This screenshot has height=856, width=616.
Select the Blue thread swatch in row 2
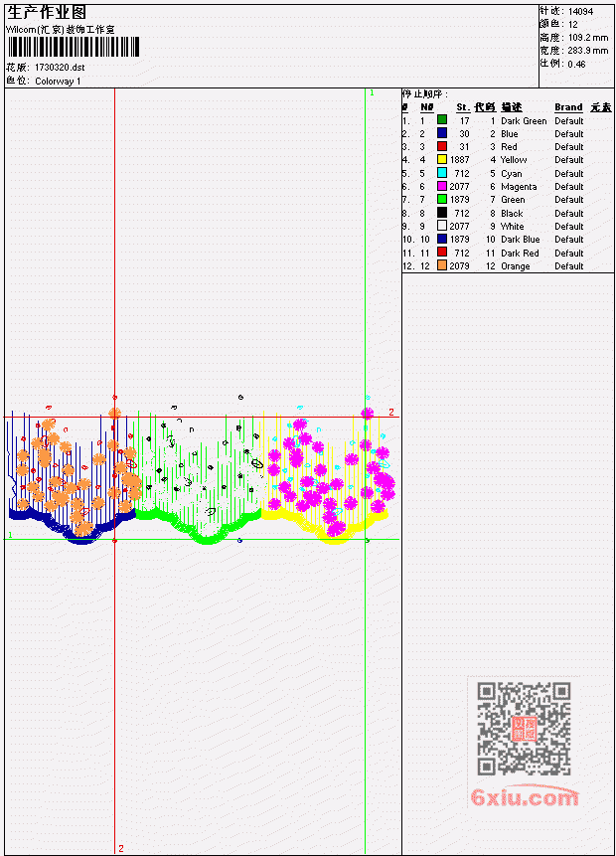(442, 133)
